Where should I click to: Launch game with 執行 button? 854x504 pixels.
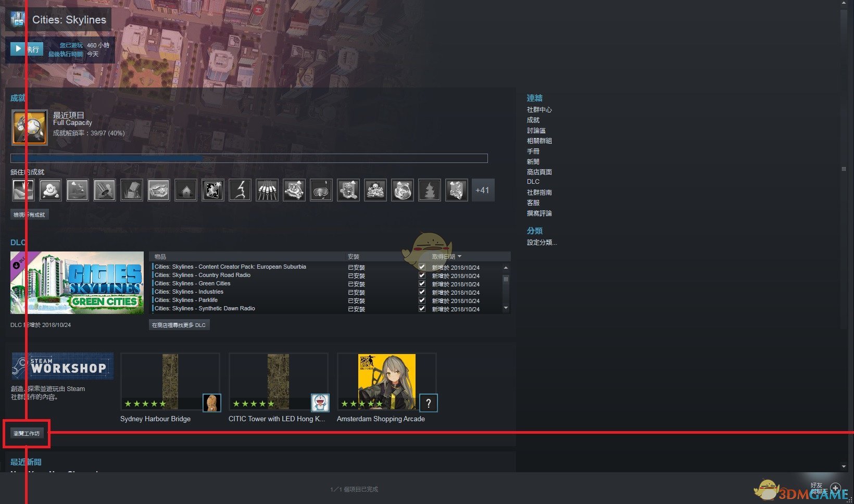[27, 49]
